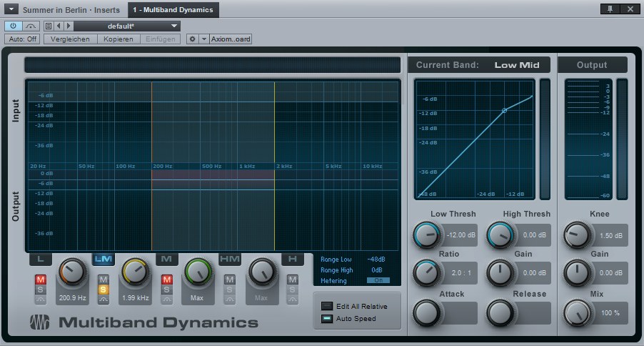Viewport: 644px width, 346px height.
Task: Click the Mix knob
Action: coord(577,312)
